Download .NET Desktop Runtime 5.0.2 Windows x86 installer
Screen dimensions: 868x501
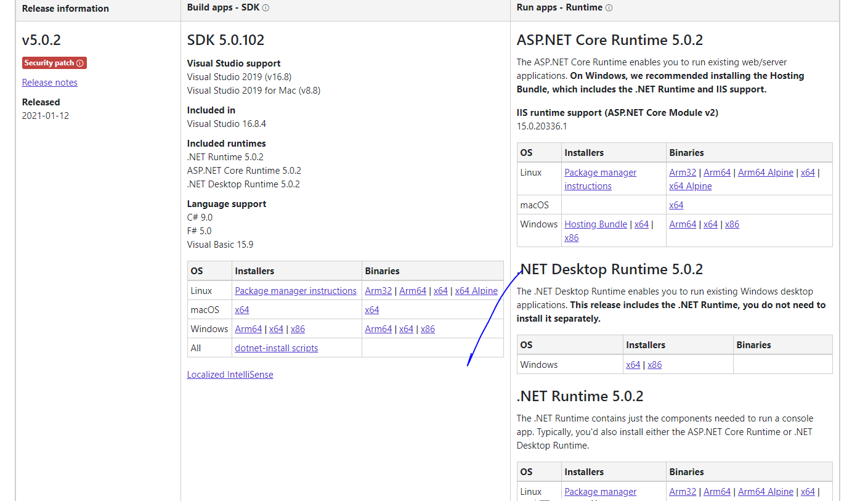655,365
